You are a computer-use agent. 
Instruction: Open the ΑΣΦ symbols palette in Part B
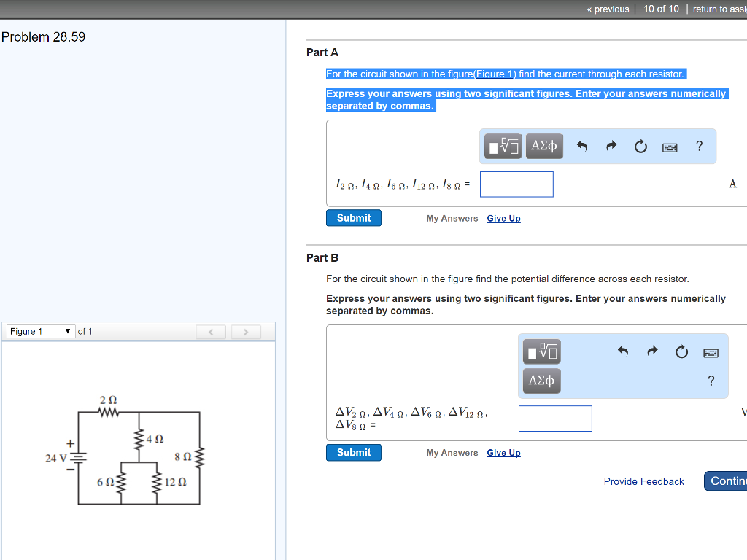coord(541,380)
